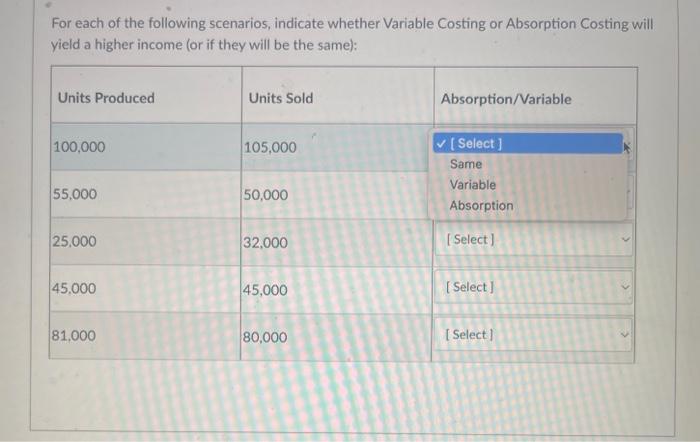This screenshot has width=700, height=442.
Task: Click the checkmark beside the highlighted Select option
Action: [x=441, y=144]
